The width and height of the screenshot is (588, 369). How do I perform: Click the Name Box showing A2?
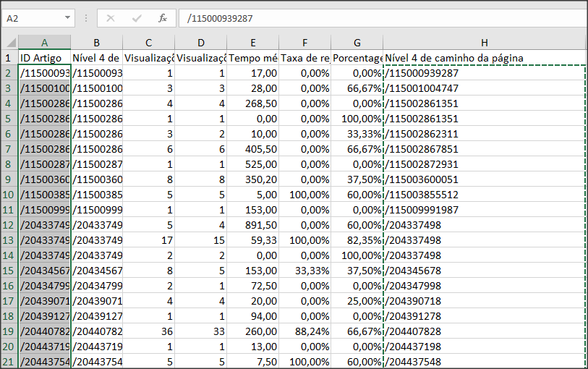tap(38, 18)
